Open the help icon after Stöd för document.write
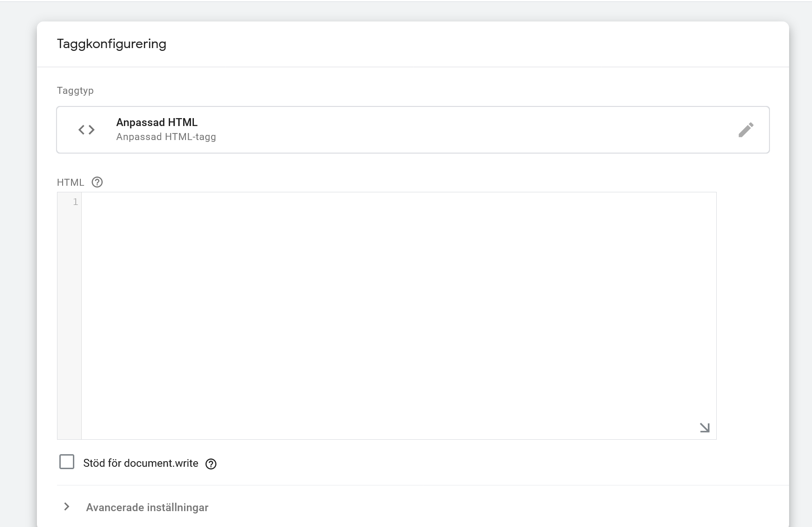 pyautogui.click(x=212, y=464)
